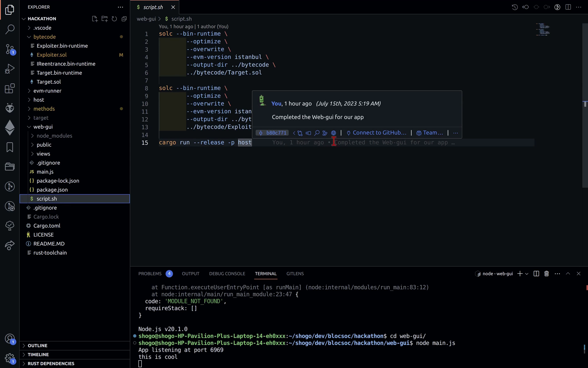The image size is (588, 368).
Task: Click the Team link in hover
Action: [x=430, y=133]
